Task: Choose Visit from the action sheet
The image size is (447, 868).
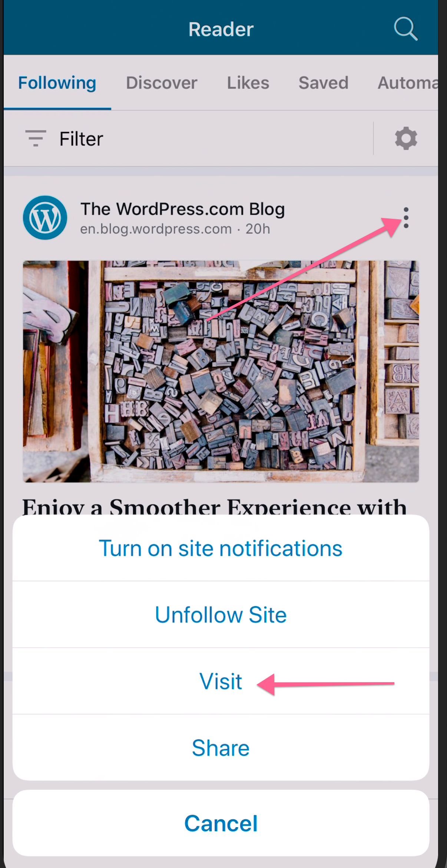Action: [x=221, y=681]
